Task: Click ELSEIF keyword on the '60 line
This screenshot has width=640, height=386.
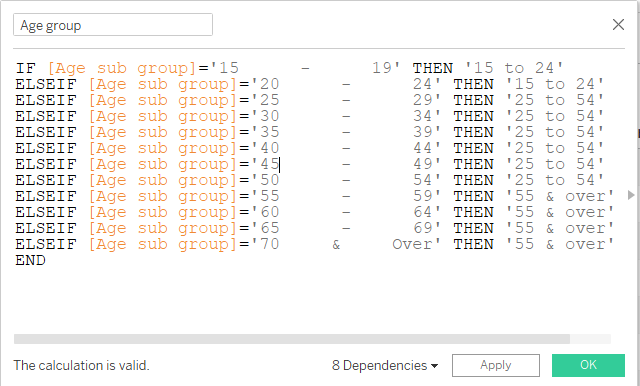Action: [46, 212]
